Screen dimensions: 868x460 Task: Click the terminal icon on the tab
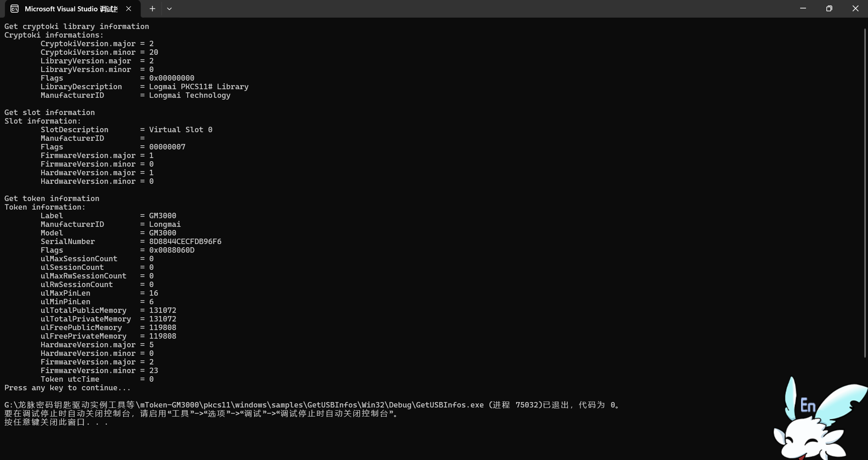pos(14,9)
